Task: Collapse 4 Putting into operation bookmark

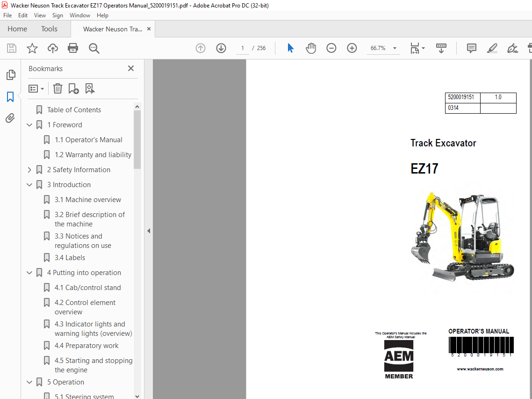Action: [x=29, y=273]
